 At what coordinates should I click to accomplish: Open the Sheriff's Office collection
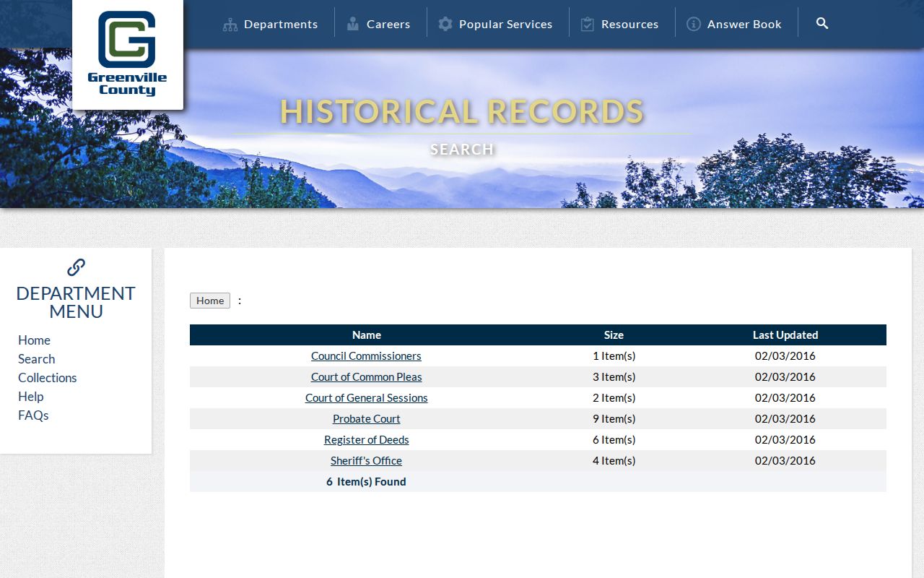point(367,461)
